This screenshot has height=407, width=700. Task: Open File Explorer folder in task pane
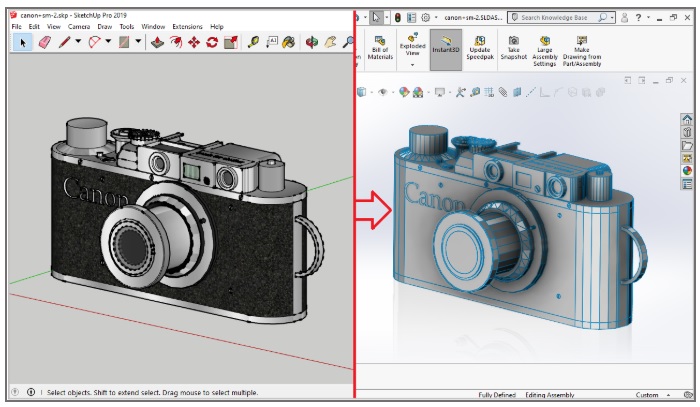tap(687, 145)
